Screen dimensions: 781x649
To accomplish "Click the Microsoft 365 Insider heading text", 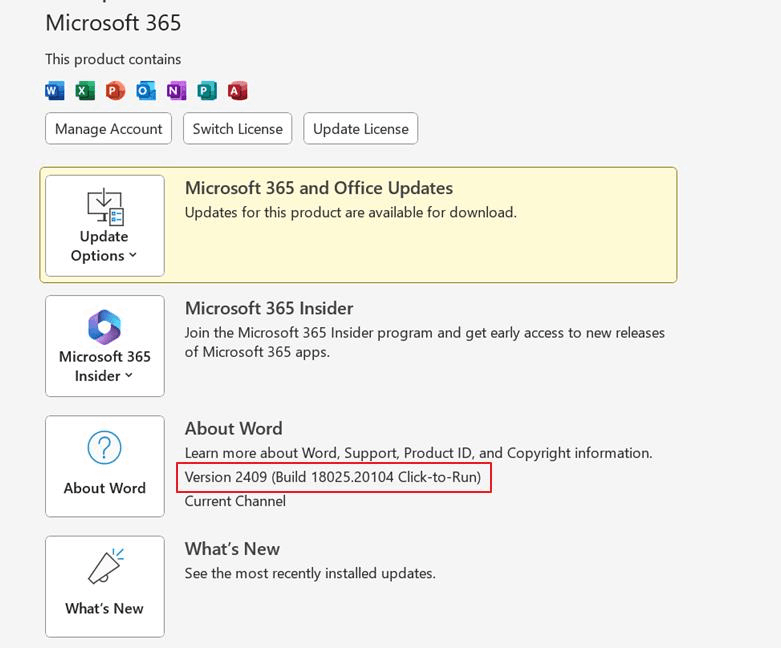I will click(269, 308).
